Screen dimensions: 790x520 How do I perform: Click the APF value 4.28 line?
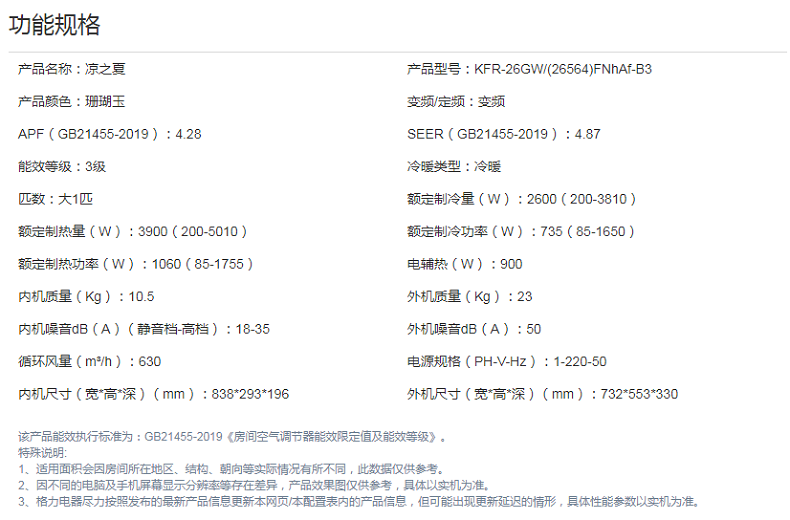[x=110, y=134]
